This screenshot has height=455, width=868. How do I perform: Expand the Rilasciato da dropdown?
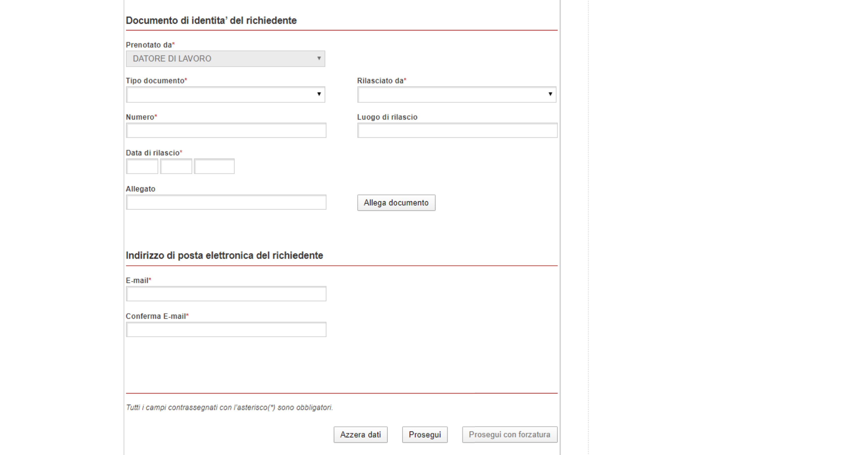[456, 94]
